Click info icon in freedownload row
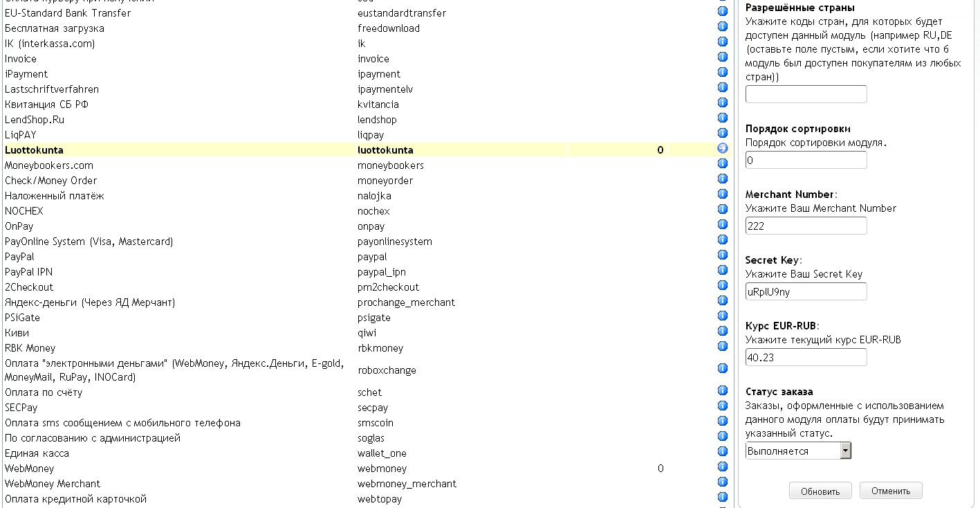 pos(723,26)
